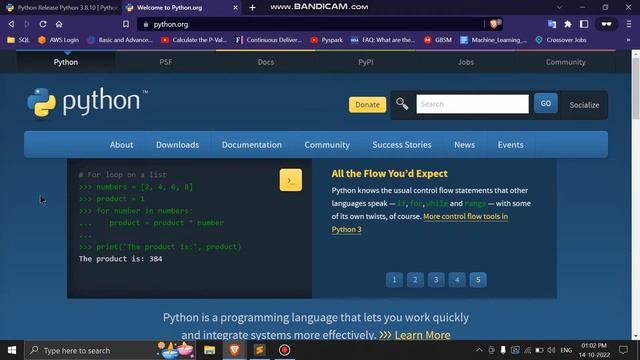The height and width of the screenshot is (360, 640).
Task: Open the battery status tray icon
Action: (x=539, y=350)
